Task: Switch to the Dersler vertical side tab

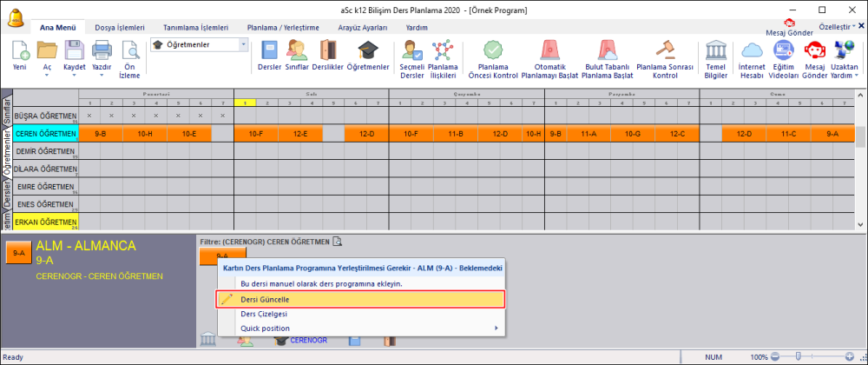Action: 7,195
